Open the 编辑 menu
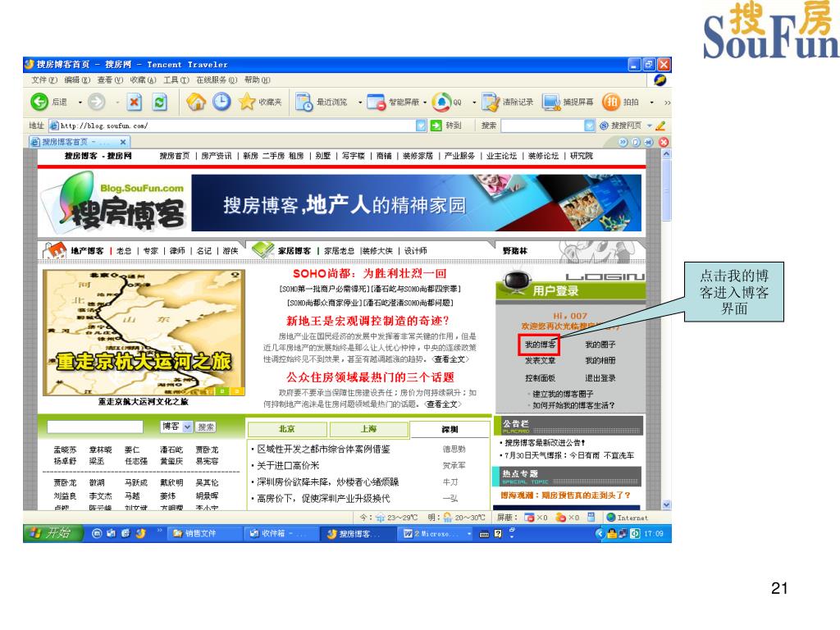The image size is (840, 630). pos(77,80)
